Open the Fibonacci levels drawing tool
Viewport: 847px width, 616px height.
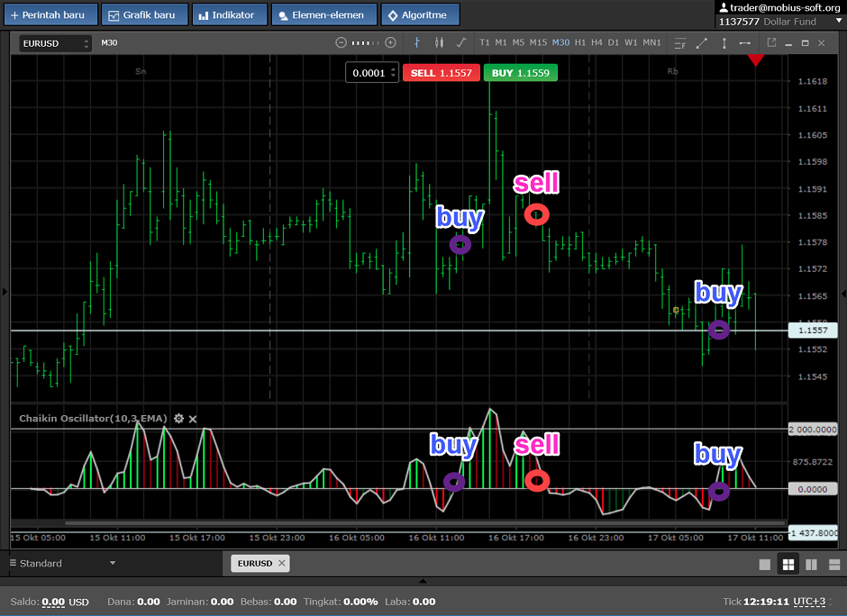coord(680,43)
